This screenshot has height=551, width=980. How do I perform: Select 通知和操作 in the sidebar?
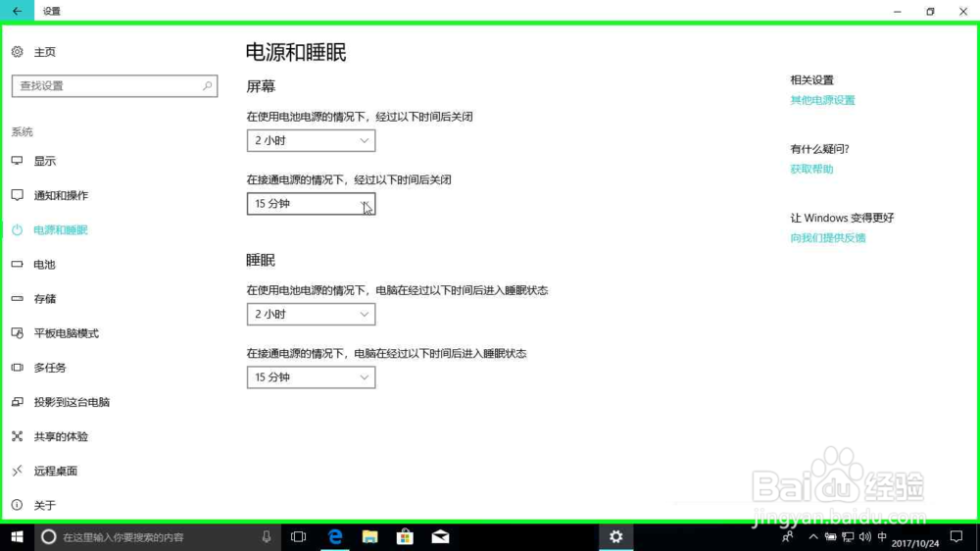[x=61, y=195]
